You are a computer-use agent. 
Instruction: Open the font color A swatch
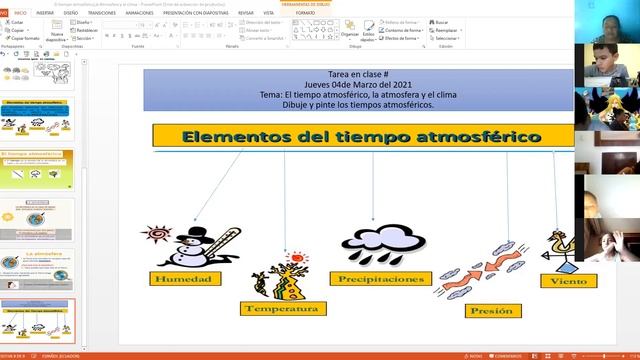click(171, 36)
